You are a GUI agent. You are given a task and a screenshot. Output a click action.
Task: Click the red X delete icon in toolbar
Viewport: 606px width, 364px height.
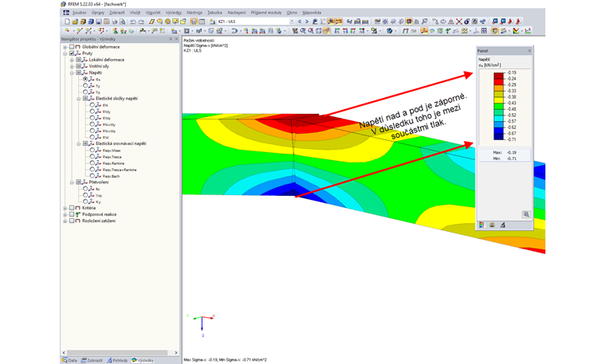tap(458, 22)
